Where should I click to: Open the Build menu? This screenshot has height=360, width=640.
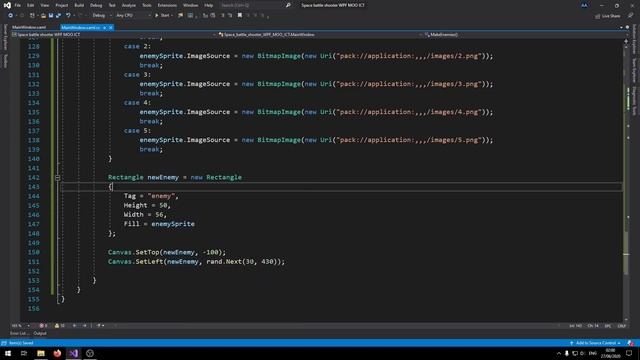coord(79,5)
